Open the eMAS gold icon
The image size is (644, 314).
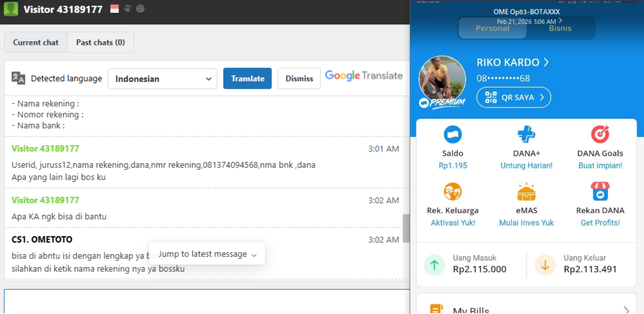pos(526,192)
